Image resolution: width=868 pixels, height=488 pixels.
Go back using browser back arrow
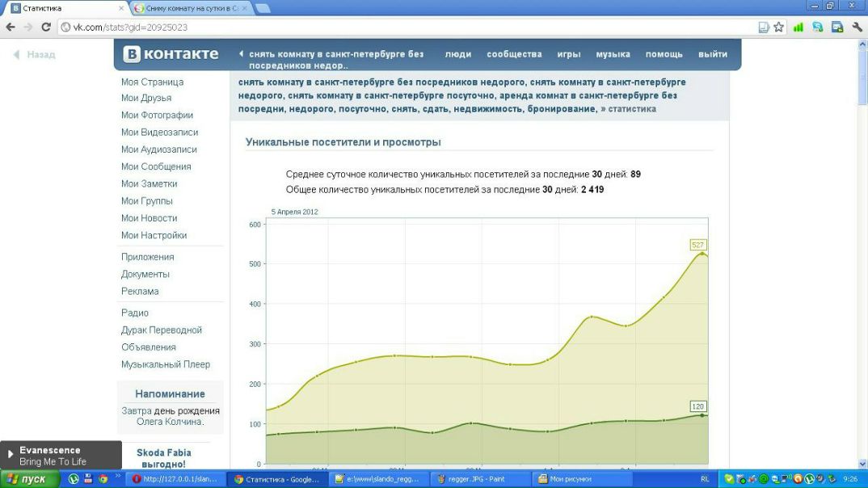click(x=11, y=27)
